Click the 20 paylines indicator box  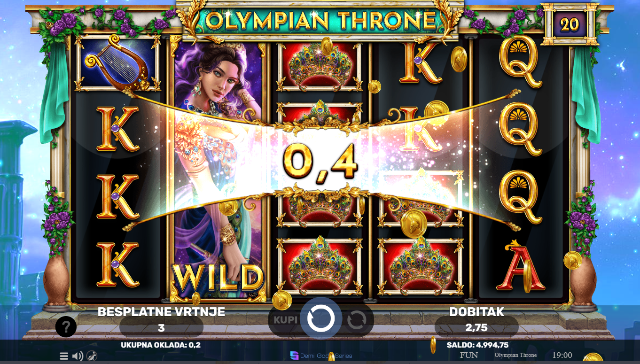coord(570,23)
